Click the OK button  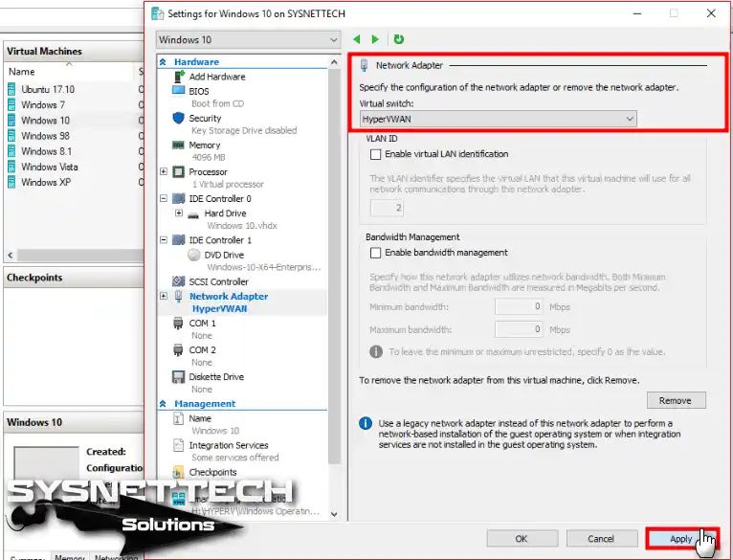tap(522, 539)
